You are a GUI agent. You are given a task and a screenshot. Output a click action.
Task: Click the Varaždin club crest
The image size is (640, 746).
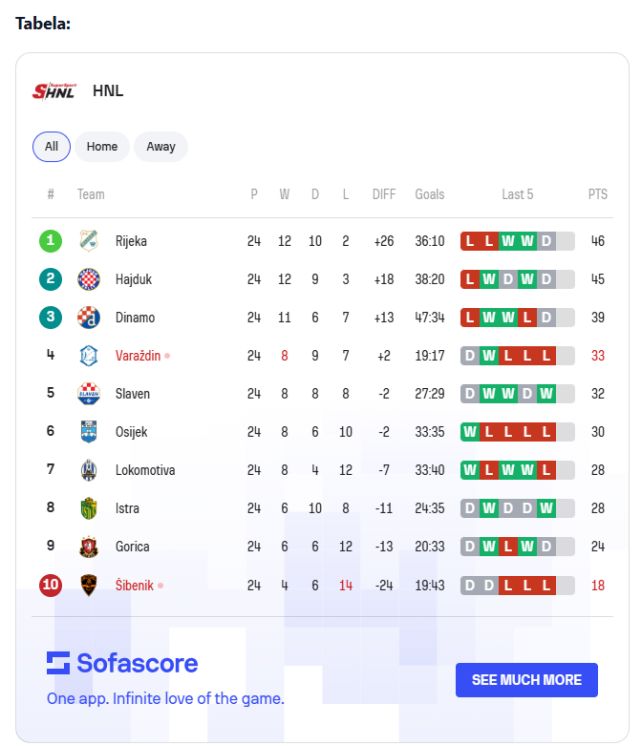pyautogui.click(x=88, y=355)
